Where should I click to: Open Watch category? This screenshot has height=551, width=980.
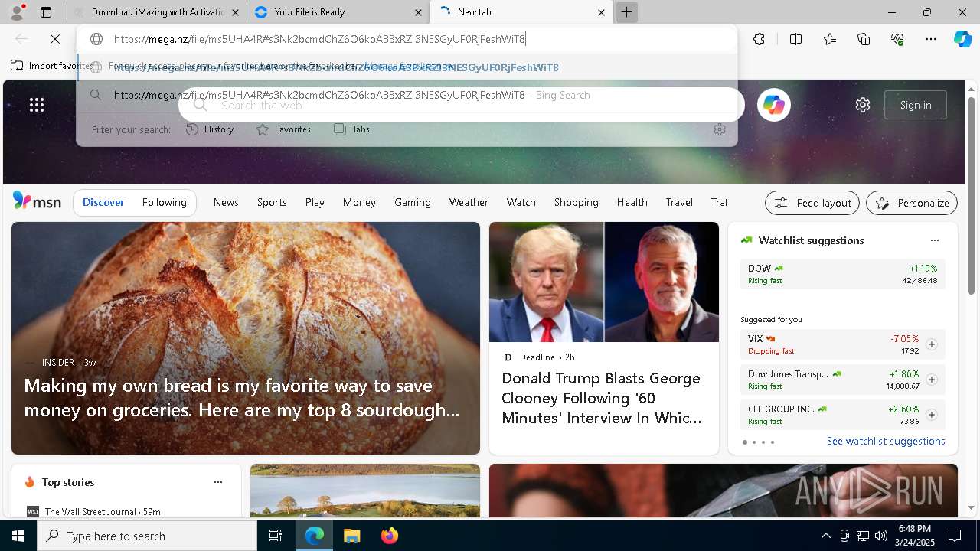(x=521, y=202)
